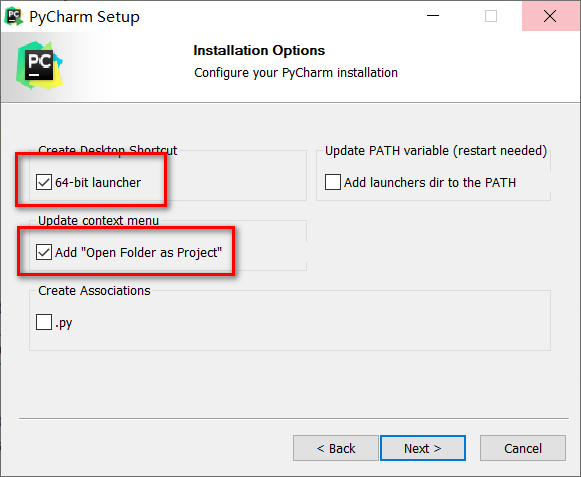Go to the next step with Next >
Screen dimensions: 581x477
pos(423,448)
